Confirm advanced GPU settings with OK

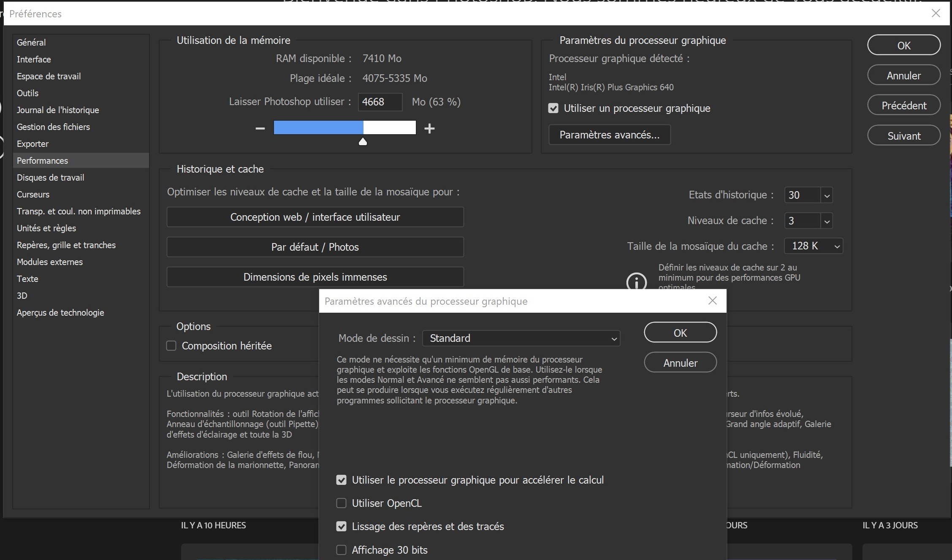[680, 332]
